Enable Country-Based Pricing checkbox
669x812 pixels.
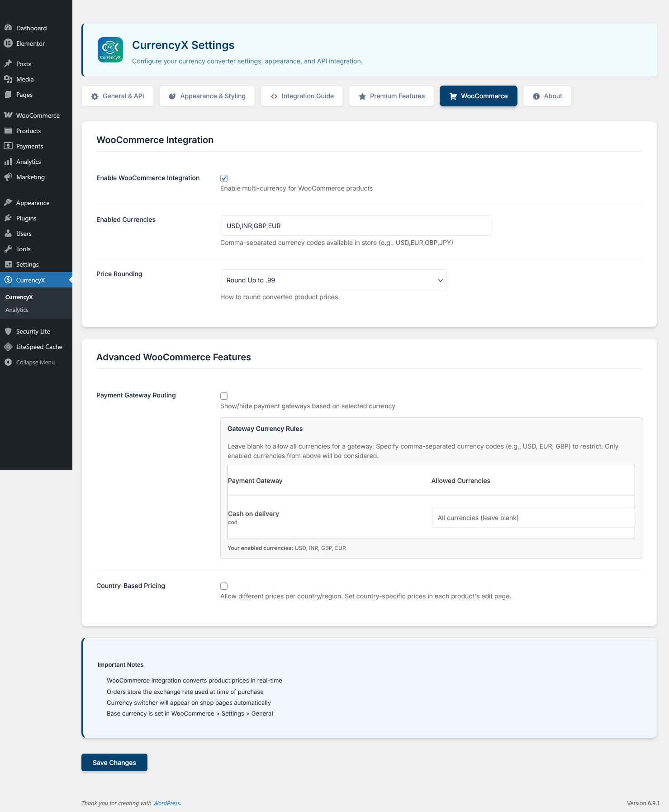coord(224,586)
